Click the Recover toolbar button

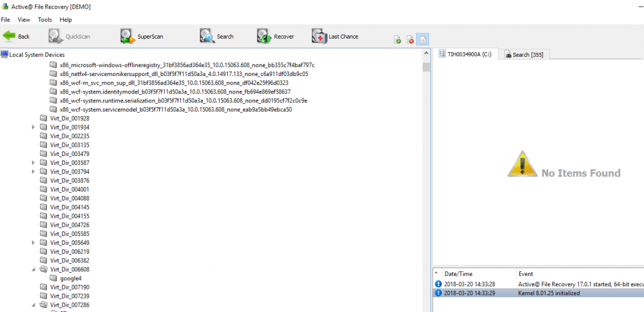276,37
